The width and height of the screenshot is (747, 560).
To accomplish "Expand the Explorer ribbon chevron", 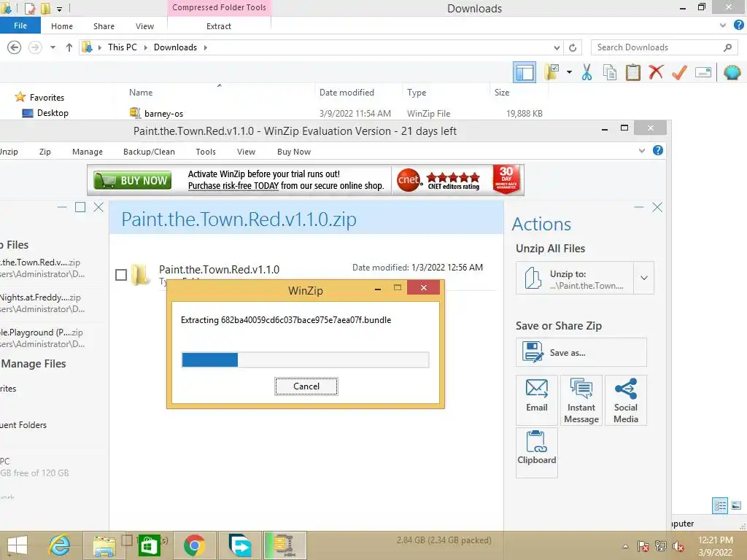I will click(723, 26).
